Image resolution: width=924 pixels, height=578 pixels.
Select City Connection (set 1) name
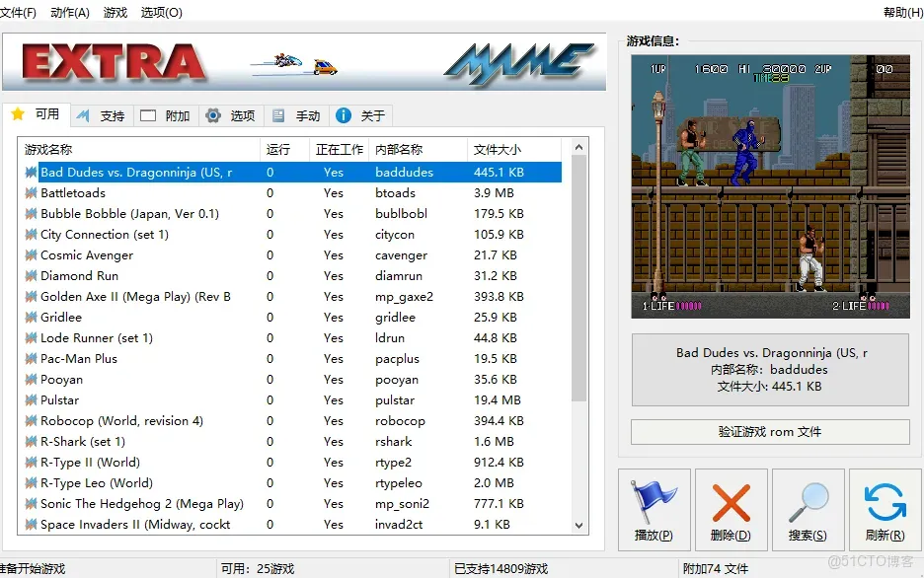[105, 235]
